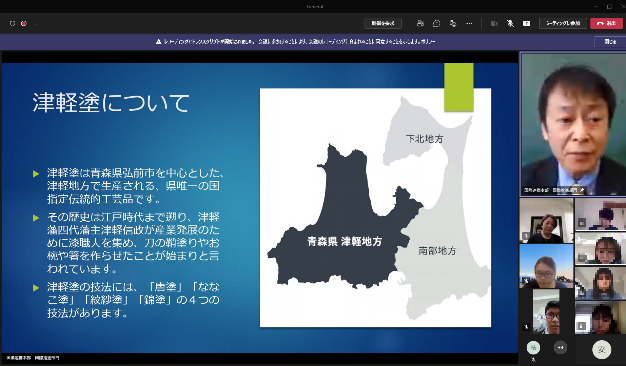Click the 下北地方 label on the map
This screenshot has height=366, width=626.
(x=424, y=139)
